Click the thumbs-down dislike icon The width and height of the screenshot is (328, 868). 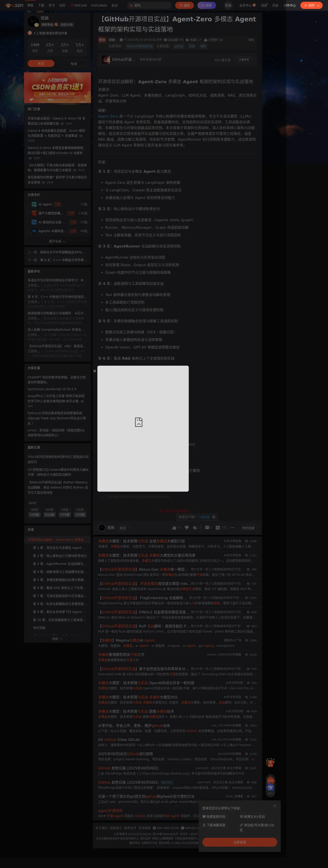click(x=187, y=528)
